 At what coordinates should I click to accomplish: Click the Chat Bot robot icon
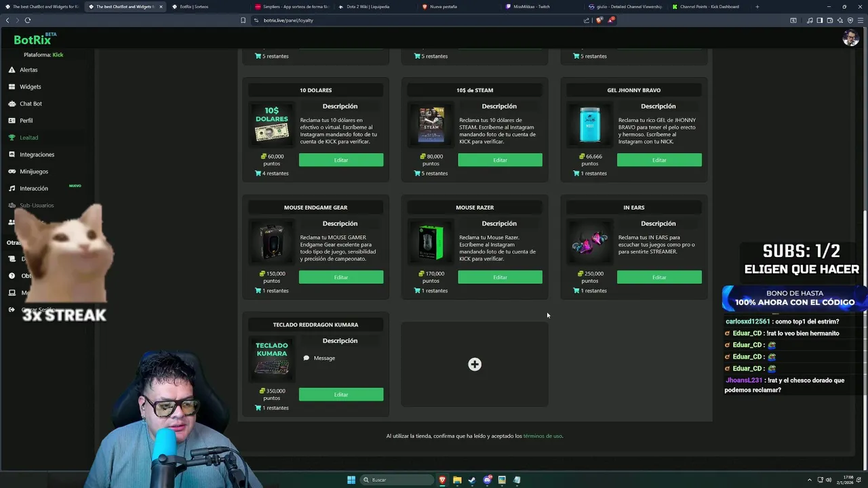coord(12,104)
